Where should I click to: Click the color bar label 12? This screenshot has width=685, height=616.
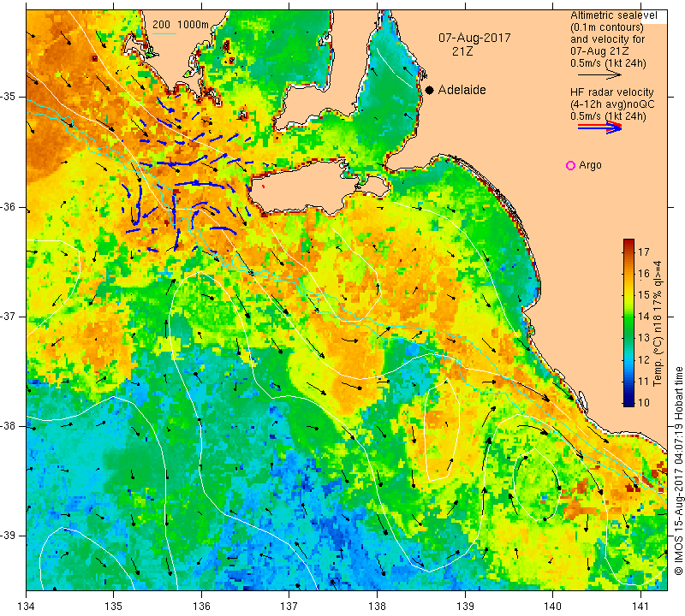pyautogui.click(x=644, y=359)
